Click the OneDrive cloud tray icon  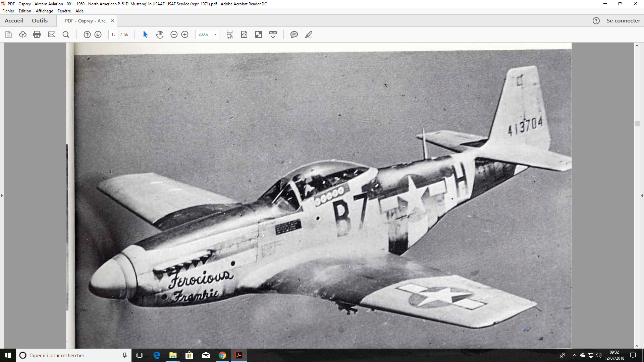[x=583, y=355]
